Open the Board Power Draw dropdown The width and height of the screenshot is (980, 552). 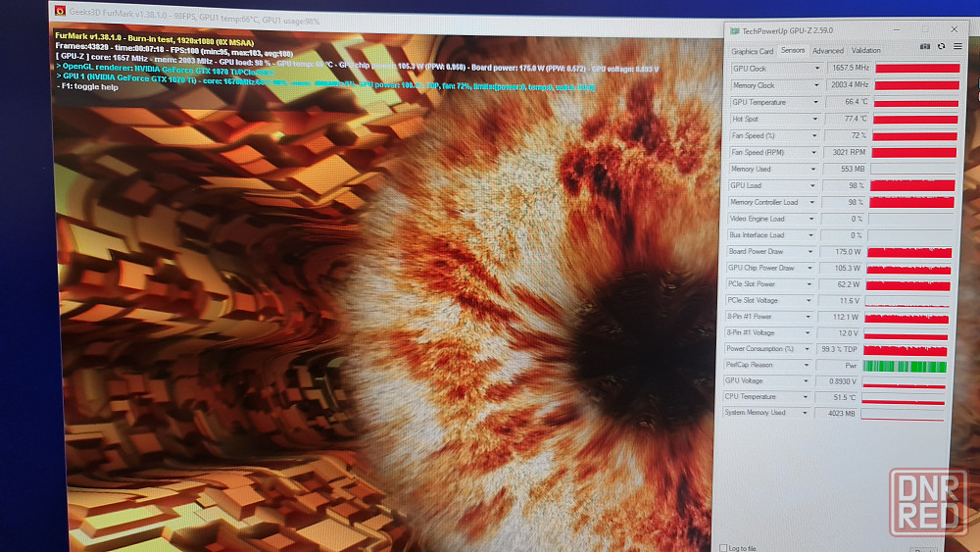(x=809, y=251)
